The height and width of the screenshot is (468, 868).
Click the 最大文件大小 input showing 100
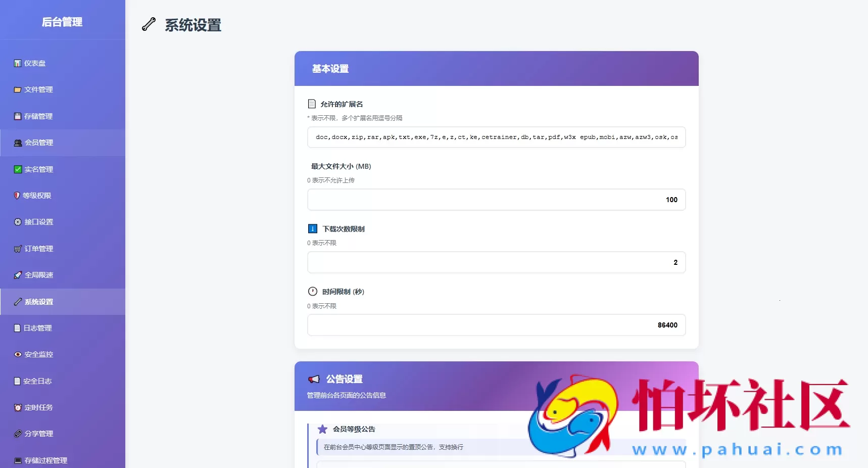click(x=496, y=200)
